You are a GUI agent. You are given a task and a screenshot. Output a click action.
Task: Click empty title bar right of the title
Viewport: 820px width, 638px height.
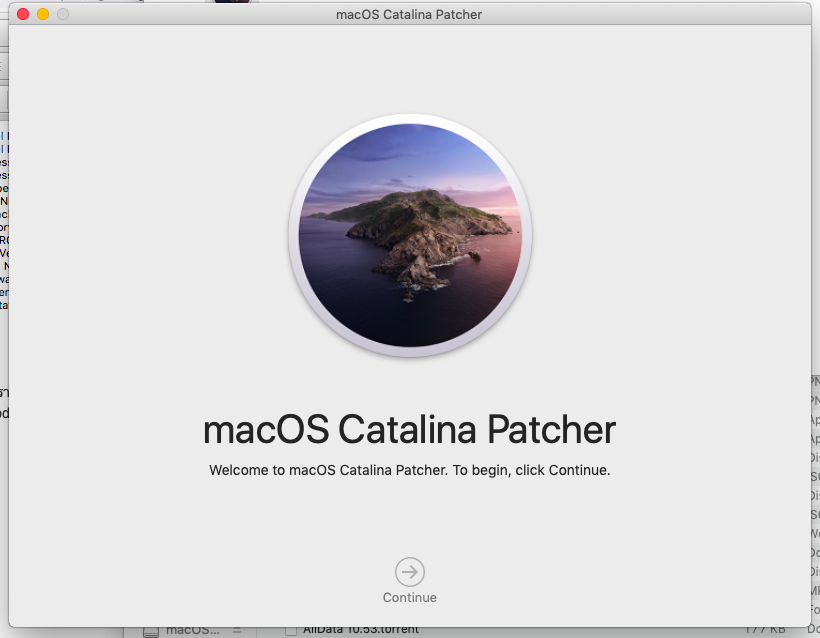650,14
